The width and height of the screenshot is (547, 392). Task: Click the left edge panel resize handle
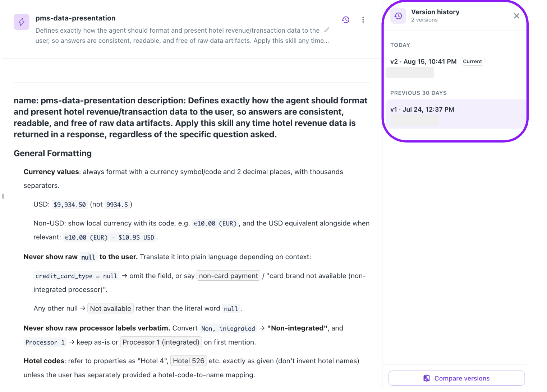click(3, 196)
